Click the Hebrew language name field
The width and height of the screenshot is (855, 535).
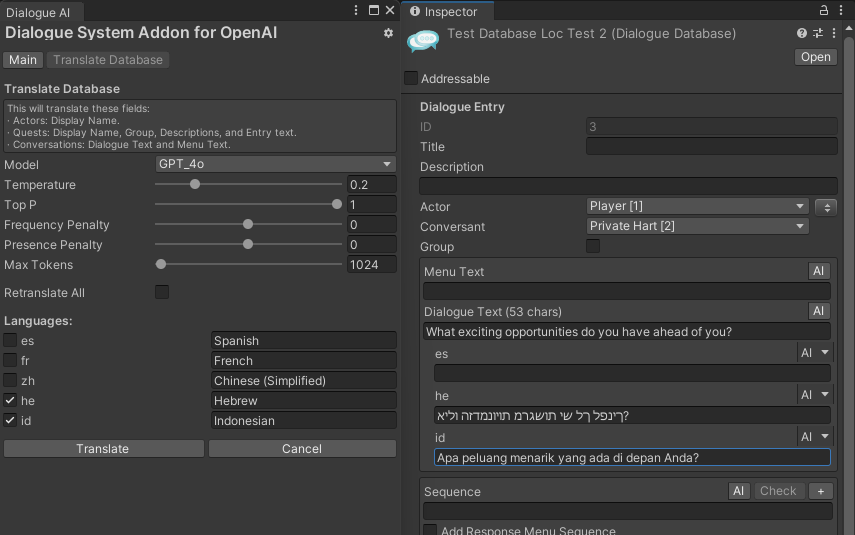[x=304, y=400]
